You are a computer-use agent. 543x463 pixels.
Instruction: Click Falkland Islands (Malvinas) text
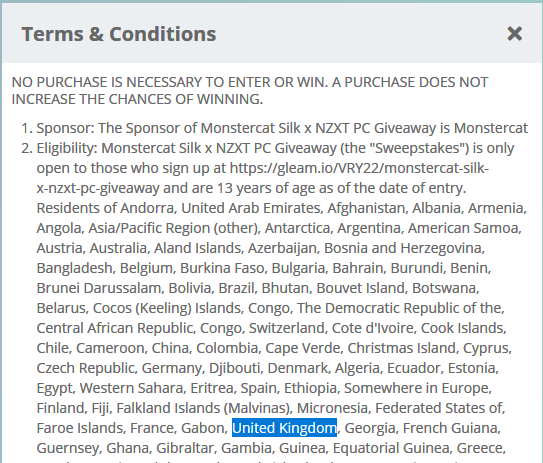click(x=202, y=408)
